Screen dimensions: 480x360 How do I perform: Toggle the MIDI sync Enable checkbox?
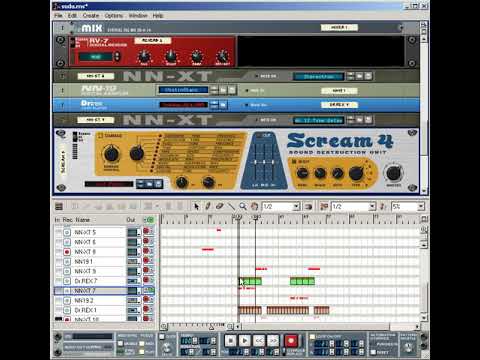click(120, 343)
